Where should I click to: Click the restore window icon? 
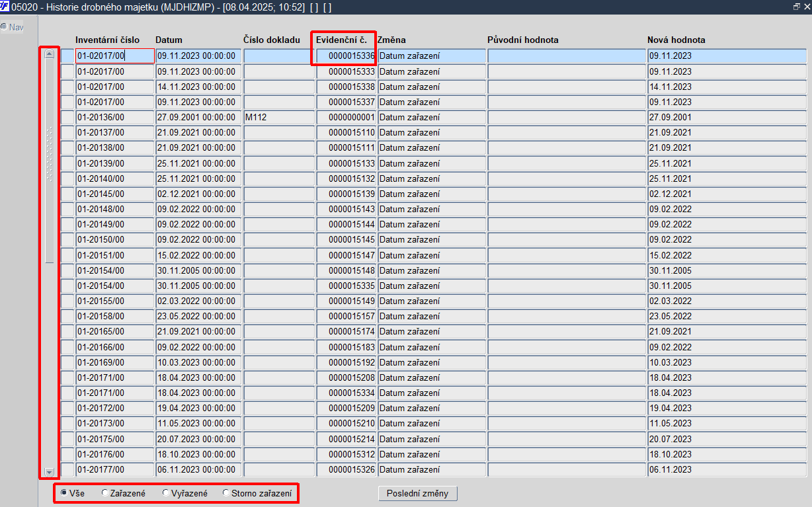(x=796, y=6)
